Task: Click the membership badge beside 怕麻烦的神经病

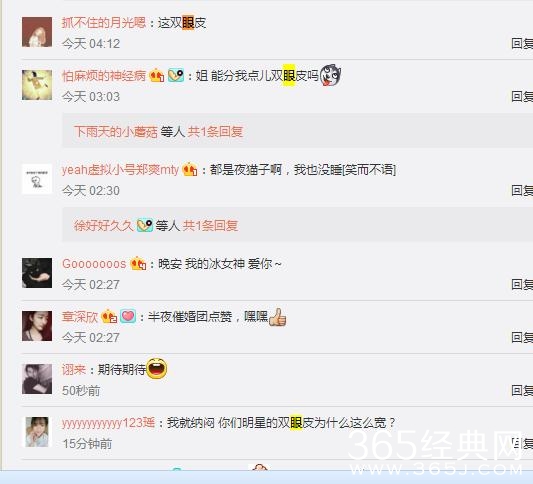Action: point(157,75)
